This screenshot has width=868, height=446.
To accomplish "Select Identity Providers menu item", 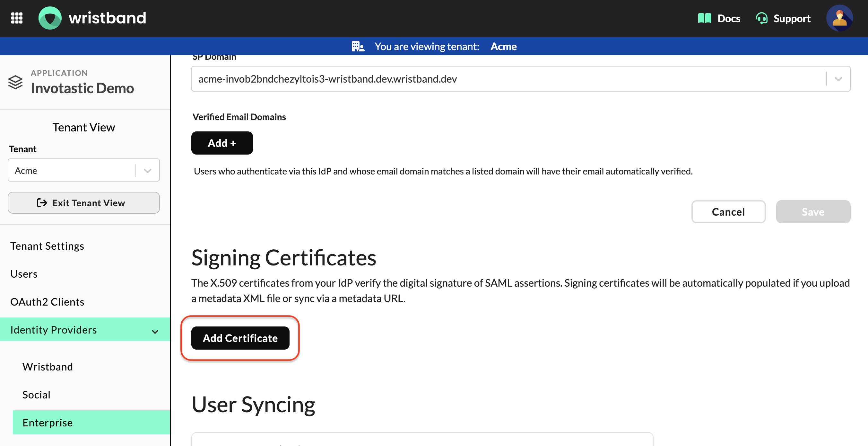I will coord(85,330).
